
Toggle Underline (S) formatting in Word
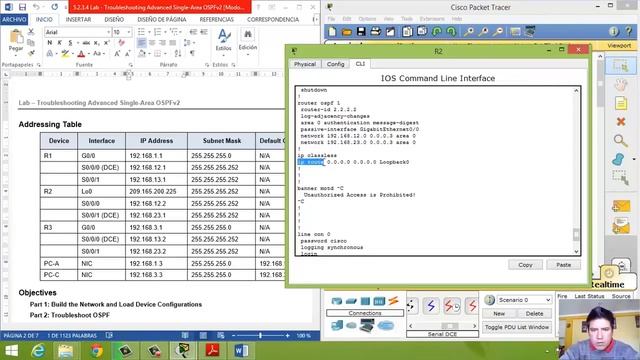[70, 42]
